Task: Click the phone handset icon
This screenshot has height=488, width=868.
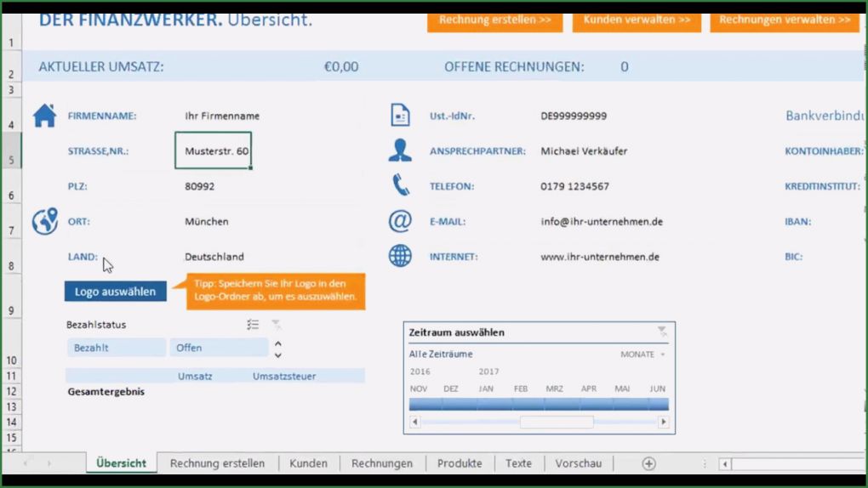Action: pos(400,185)
